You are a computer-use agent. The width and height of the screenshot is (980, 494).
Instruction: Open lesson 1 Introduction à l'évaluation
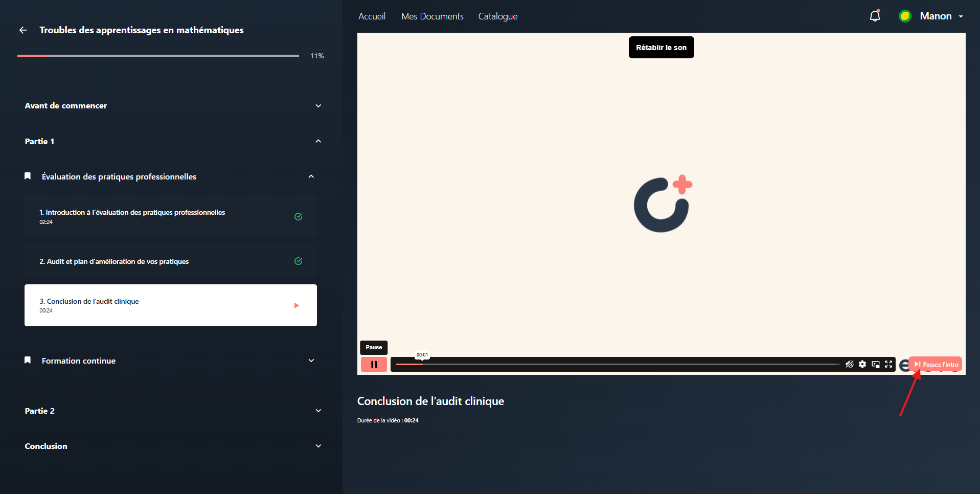click(x=171, y=216)
